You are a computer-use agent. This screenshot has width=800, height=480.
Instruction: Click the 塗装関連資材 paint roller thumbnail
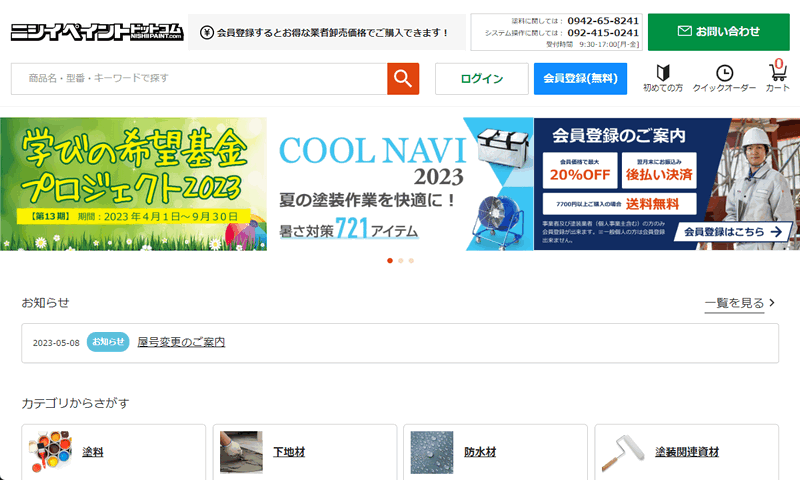tap(623, 452)
